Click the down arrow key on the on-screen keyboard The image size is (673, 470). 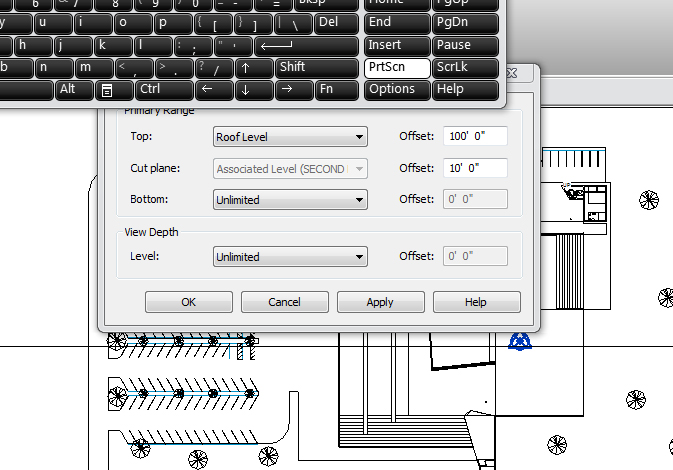pos(254,90)
